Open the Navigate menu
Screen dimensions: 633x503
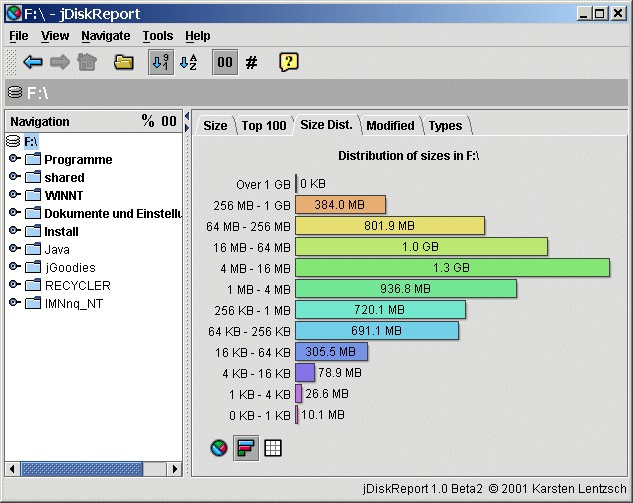pyautogui.click(x=106, y=36)
